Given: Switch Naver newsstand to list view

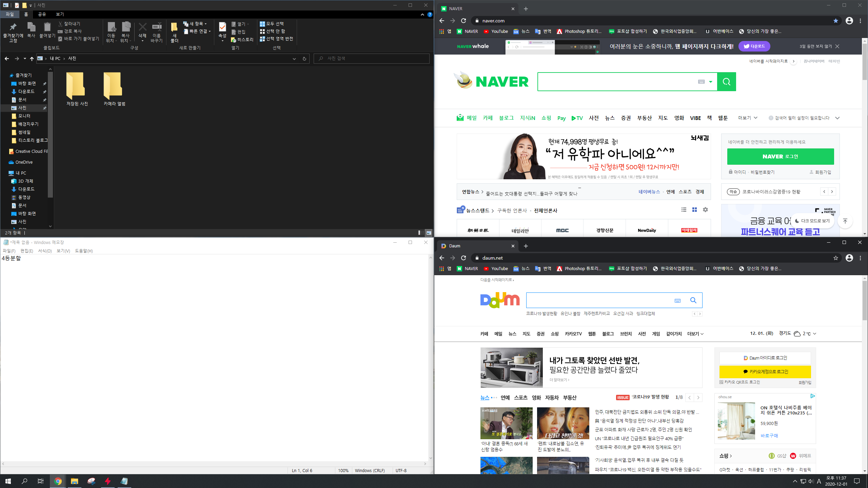Looking at the screenshot, I should coord(684,210).
